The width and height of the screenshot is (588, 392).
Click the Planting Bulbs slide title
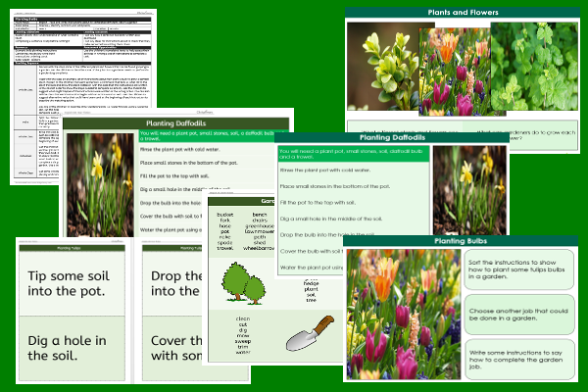(461, 241)
